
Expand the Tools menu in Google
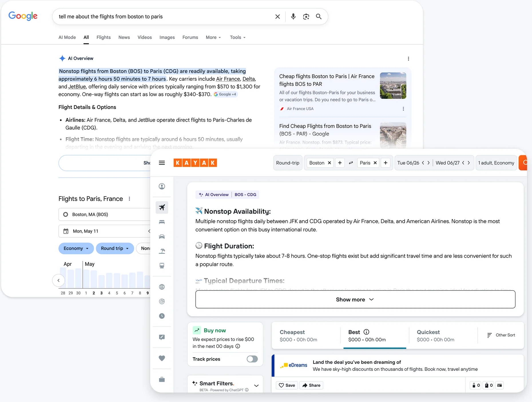click(238, 38)
